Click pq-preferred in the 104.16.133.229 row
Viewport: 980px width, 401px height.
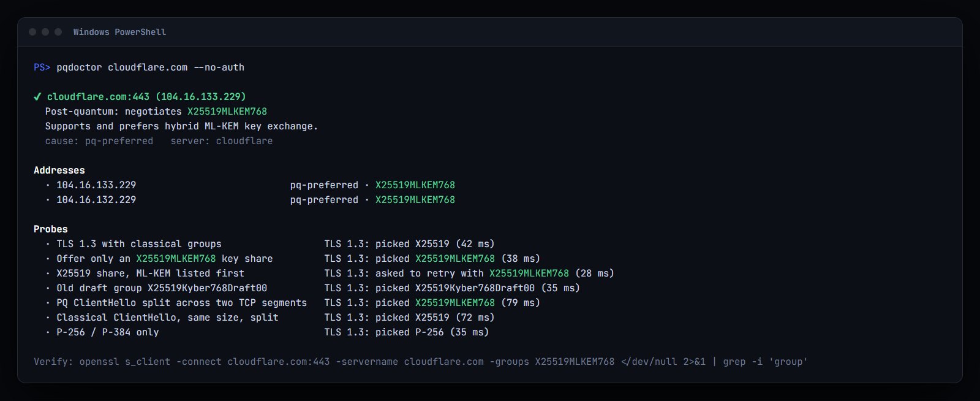tap(325, 185)
